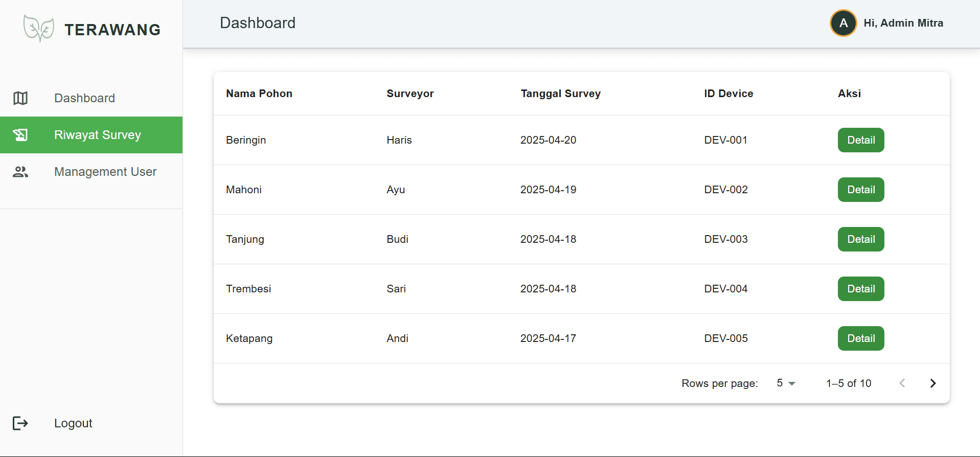Click Detail button for Trembesi
Screen dimensions: 980x457
(860, 289)
